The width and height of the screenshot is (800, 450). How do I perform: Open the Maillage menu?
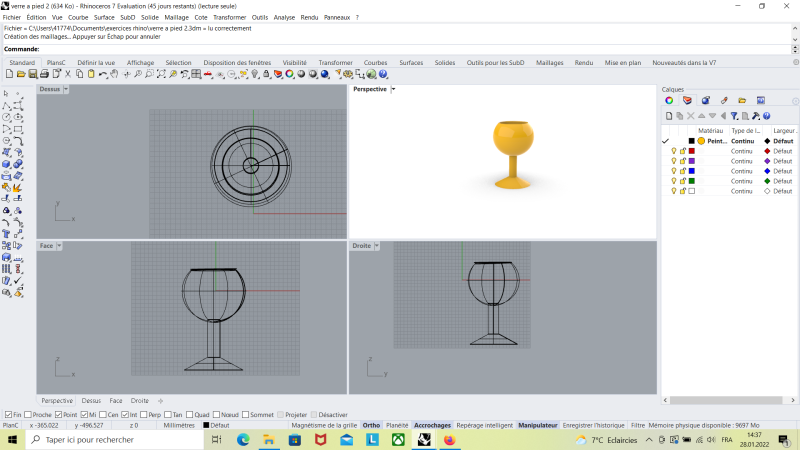tap(176, 17)
